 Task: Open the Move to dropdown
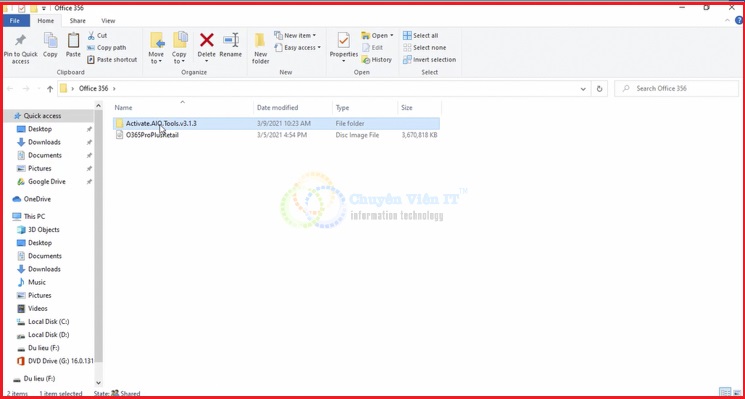coord(156,48)
